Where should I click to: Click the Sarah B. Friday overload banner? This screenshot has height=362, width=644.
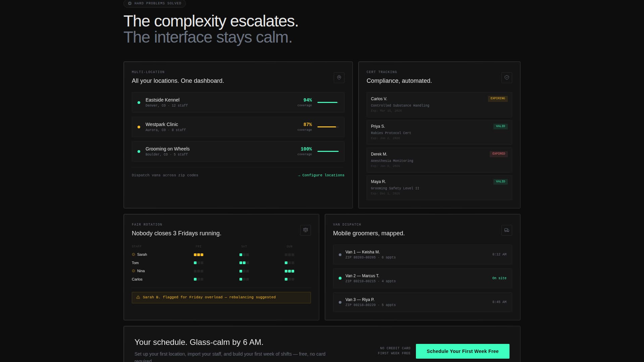tap(221, 298)
